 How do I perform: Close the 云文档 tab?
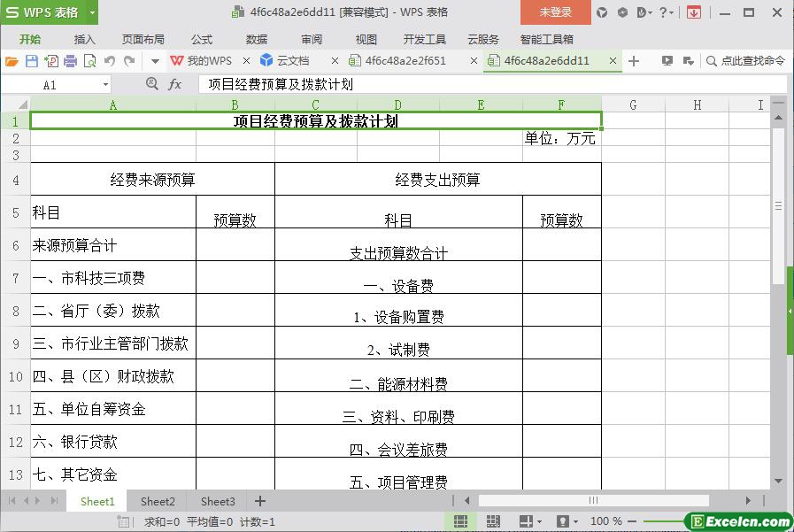335,61
